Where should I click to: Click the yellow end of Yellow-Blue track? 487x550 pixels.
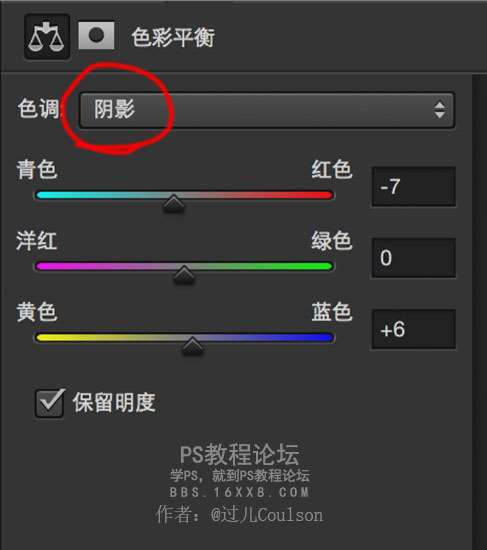tap(46, 337)
